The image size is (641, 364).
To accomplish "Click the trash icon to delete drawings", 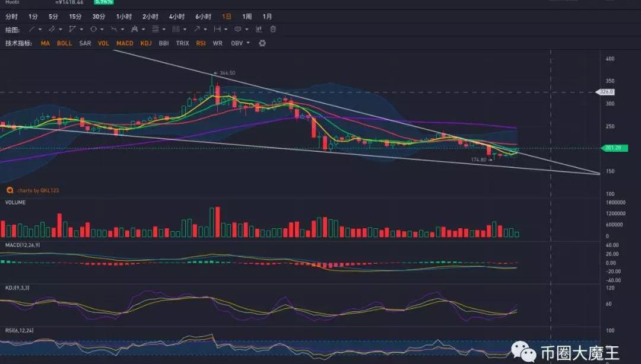I will (273, 29).
